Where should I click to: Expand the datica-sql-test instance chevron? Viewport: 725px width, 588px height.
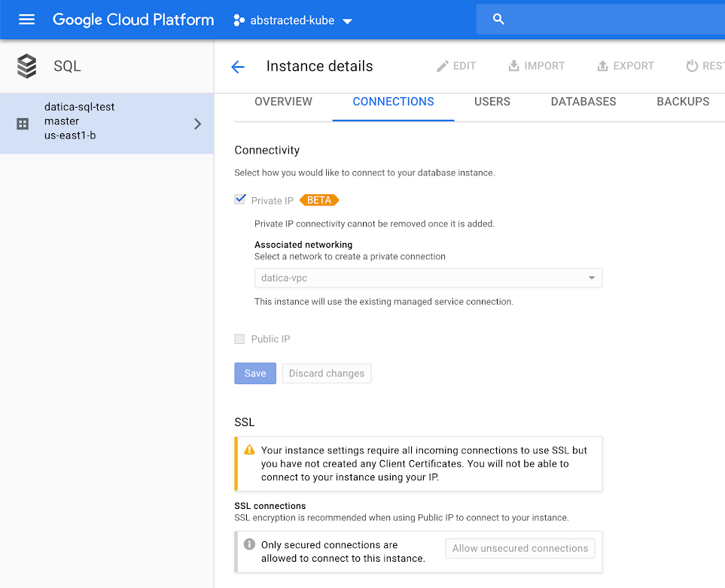point(198,124)
